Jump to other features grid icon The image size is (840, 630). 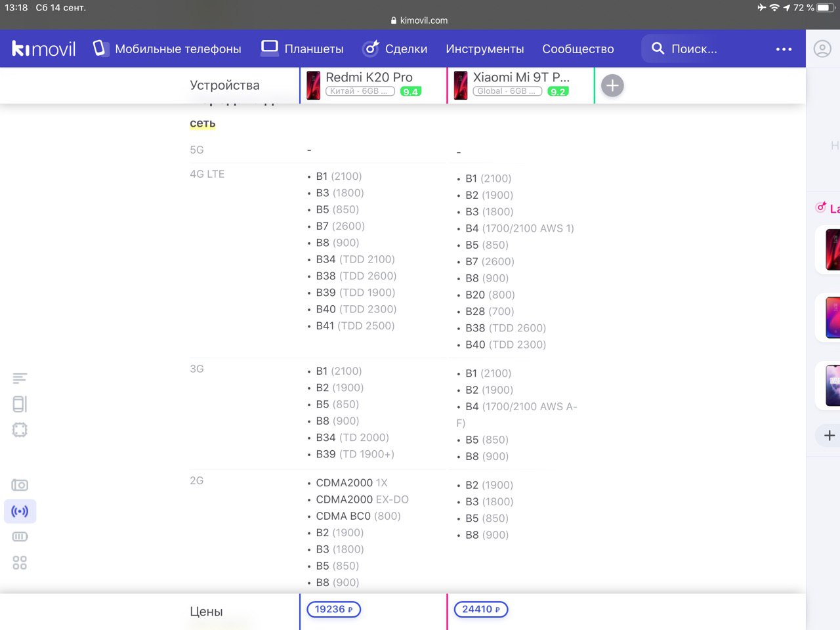pyautogui.click(x=20, y=562)
